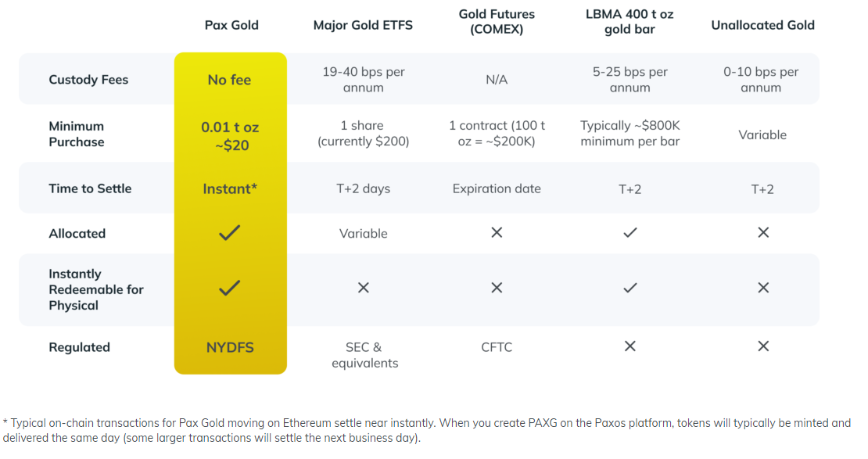Image resolution: width=868 pixels, height=459 pixels.
Task: Click LBMA redeemable for physical checkmark
Action: point(629,289)
